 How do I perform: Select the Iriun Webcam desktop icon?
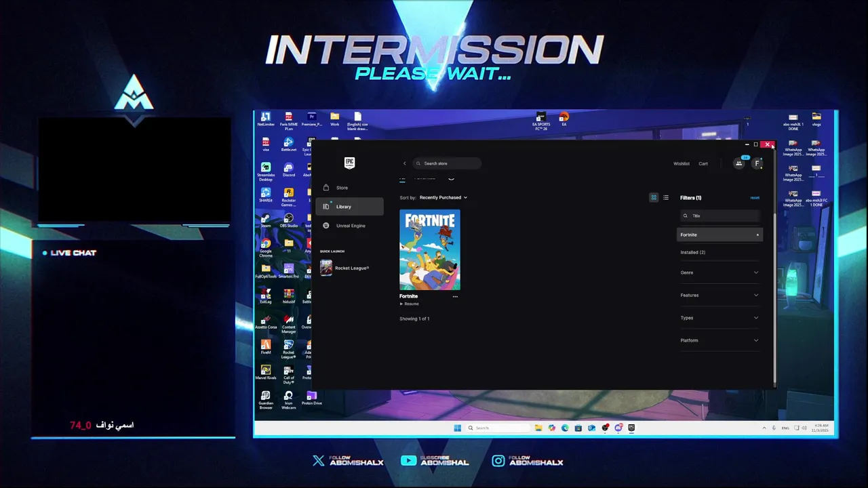click(x=289, y=400)
